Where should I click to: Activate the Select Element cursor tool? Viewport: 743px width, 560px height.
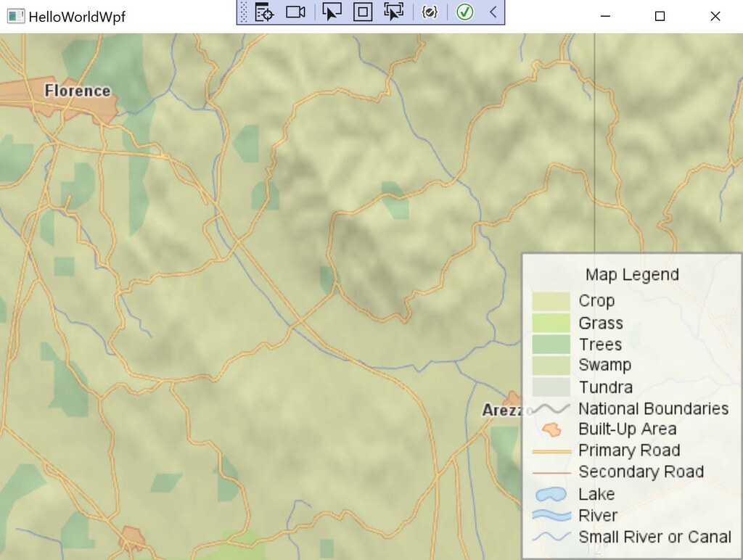click(332, 12)
